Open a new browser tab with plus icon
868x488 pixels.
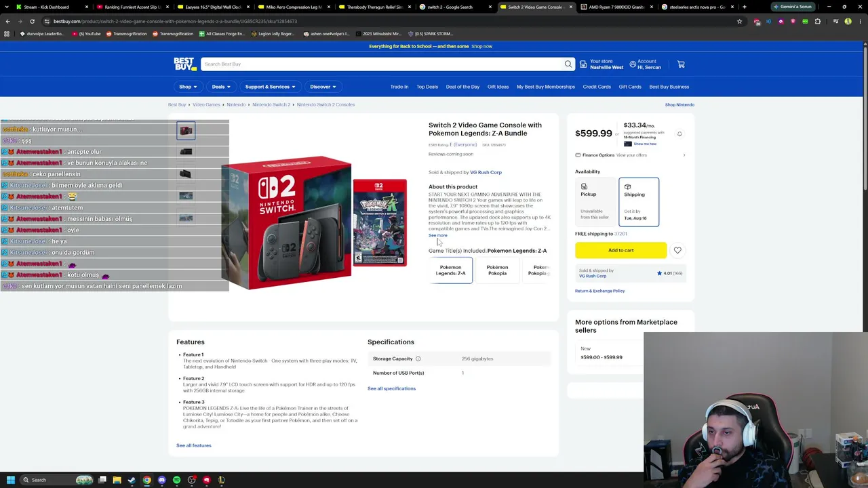(x=744, y=7)
